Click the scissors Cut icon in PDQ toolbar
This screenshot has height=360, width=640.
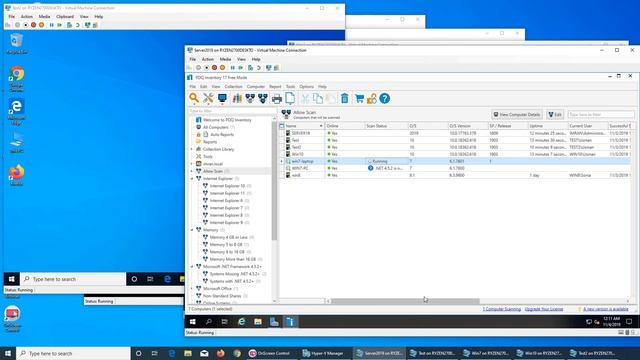[305, 98]
